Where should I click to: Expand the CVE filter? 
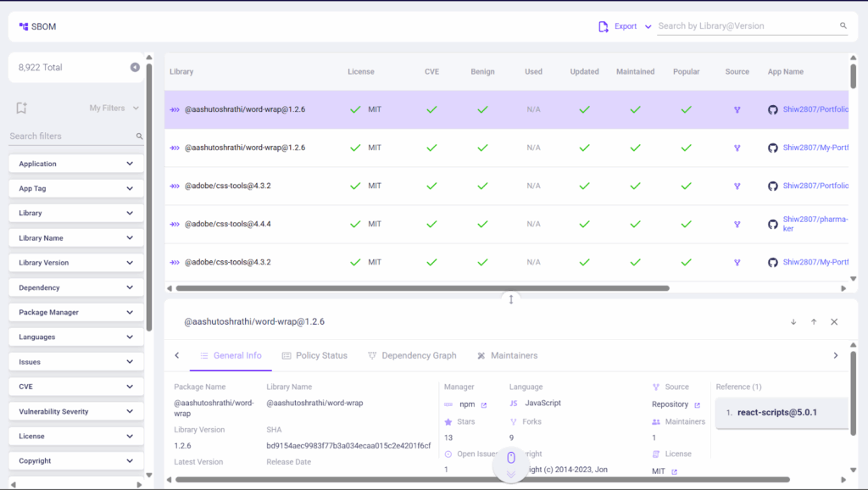pyautogui.click(x=75, y=387)
